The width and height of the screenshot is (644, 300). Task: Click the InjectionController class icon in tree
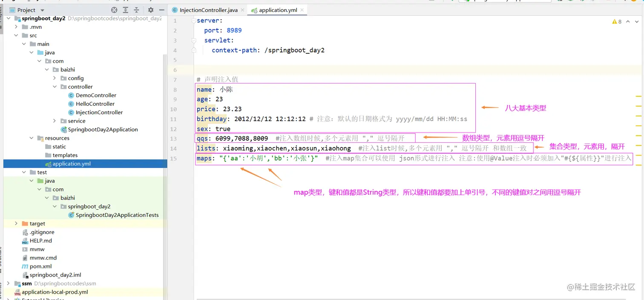[71, 112]
